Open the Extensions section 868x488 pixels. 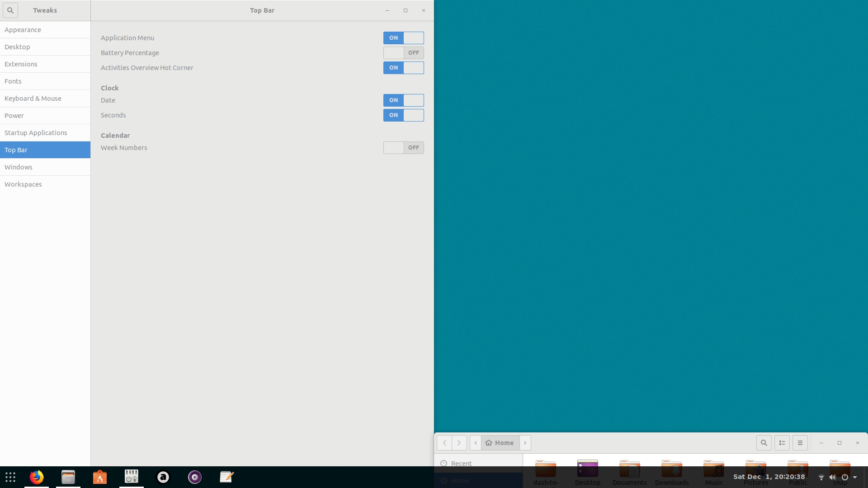pos(45,64)
